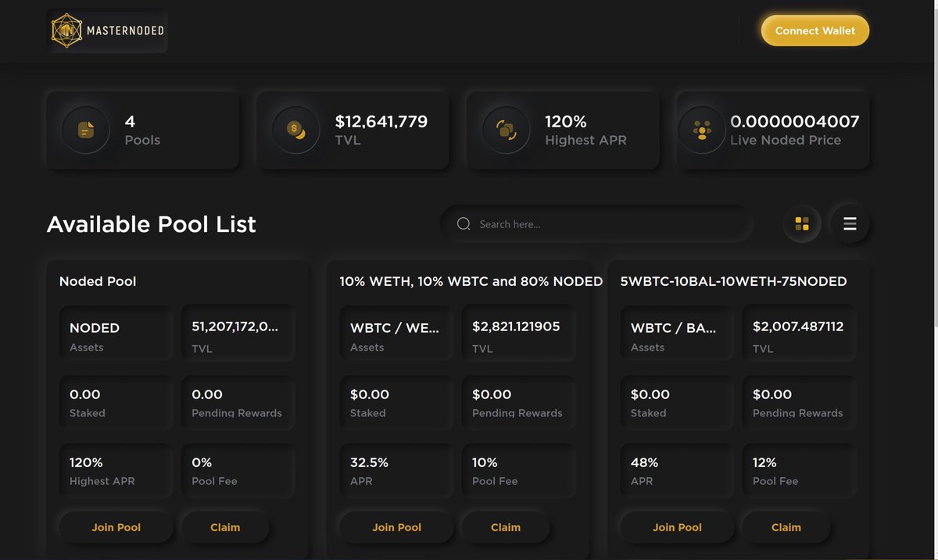The width and height of the screenshot is (938, 560).
Task: Click the Available Pool List heading
Action: pyautogui.click(x=151, y=224)
